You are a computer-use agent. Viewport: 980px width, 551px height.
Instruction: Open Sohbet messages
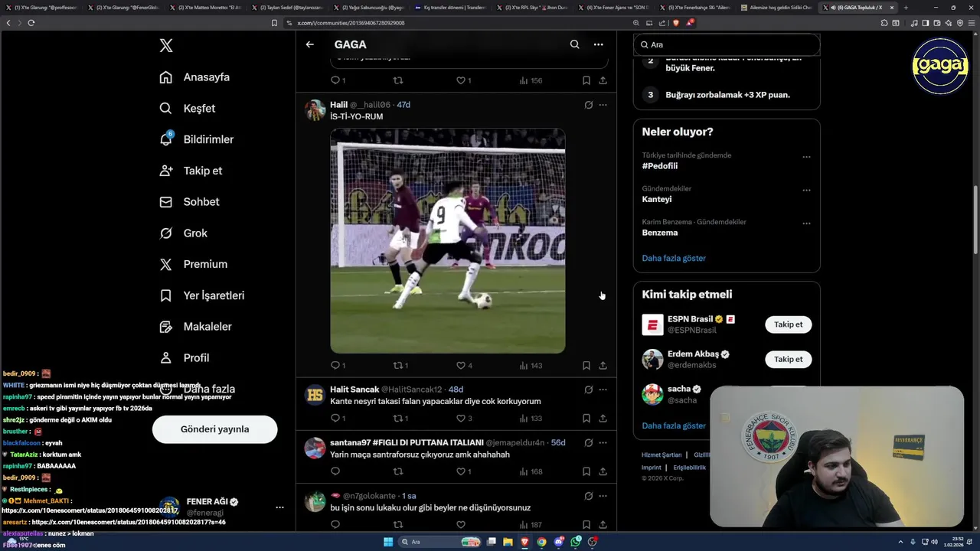(189, 202)
